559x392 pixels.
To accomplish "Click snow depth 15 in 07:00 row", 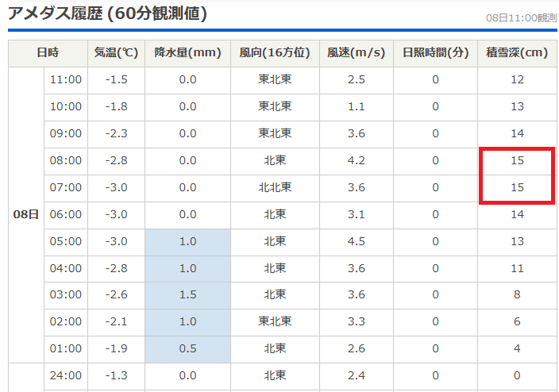I will (517, 187).
